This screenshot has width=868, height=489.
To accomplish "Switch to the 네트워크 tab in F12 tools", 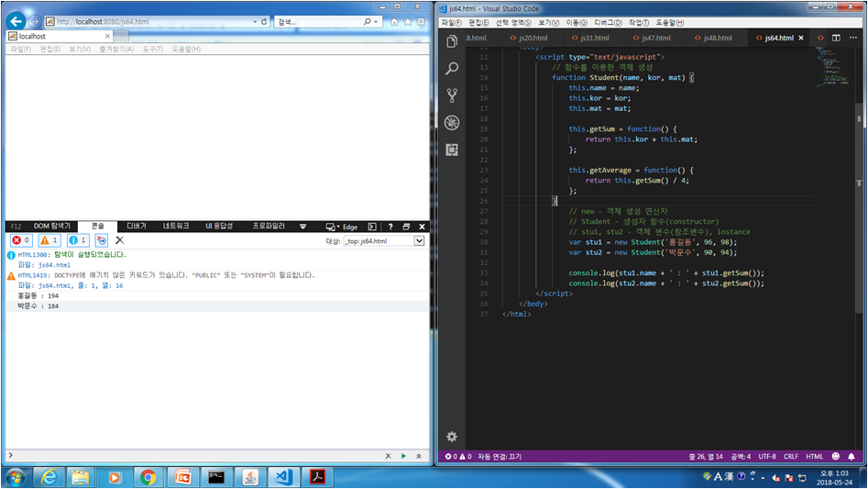I will [176, 226].
